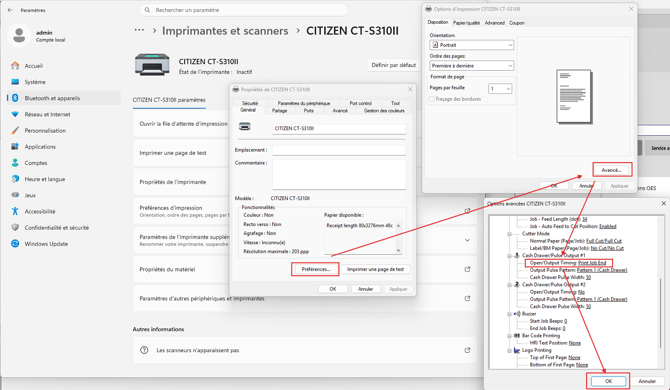This screenshot has height=390, width=670.
Task: Click the Emplacement input field
Action: (339, 150)
